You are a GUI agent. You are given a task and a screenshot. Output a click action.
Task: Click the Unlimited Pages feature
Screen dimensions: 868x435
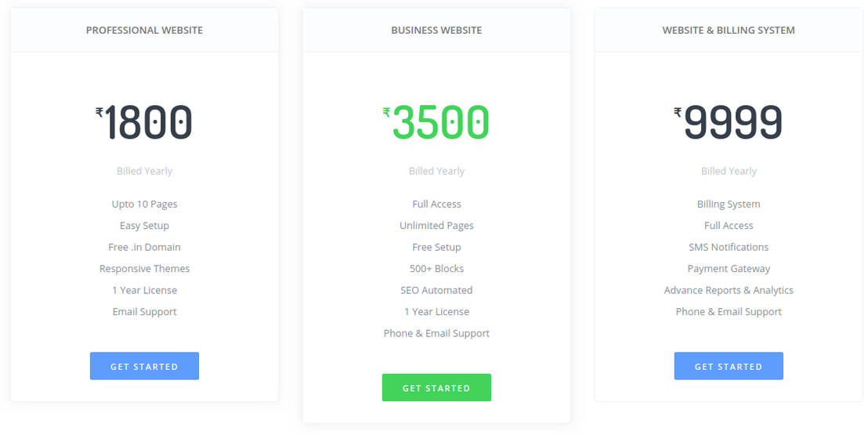(436, 226)
